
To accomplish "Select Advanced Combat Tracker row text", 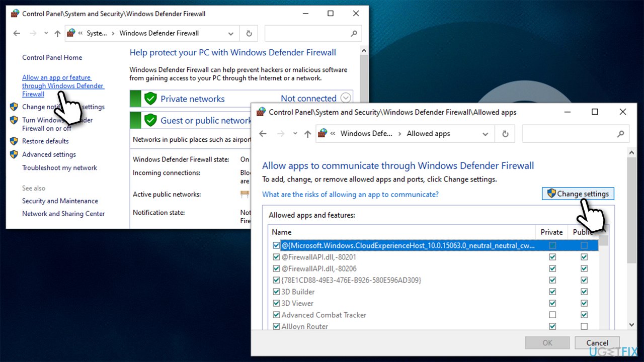I will click(x=324, y=315).
